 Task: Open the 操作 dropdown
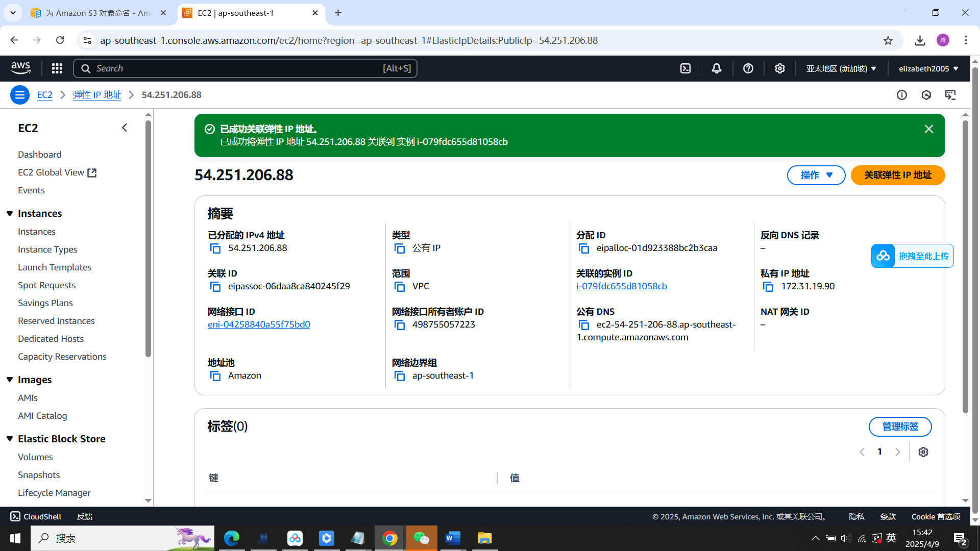[816, 175]
